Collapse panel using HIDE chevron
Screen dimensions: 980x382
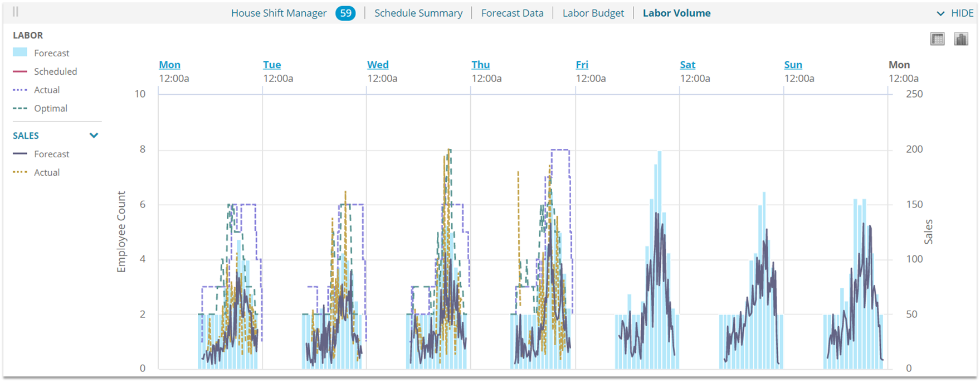point(941,13)
